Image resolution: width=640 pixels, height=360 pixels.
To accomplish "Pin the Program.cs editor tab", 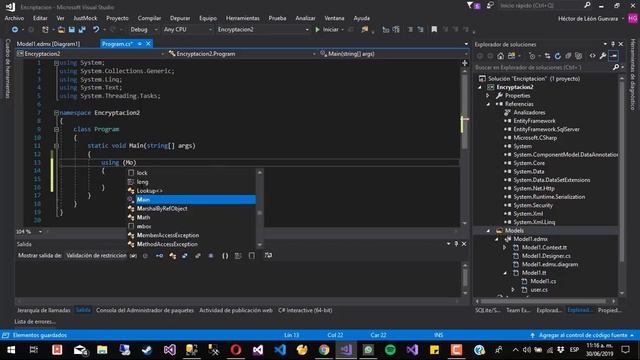I will click(x=140, y=44).
